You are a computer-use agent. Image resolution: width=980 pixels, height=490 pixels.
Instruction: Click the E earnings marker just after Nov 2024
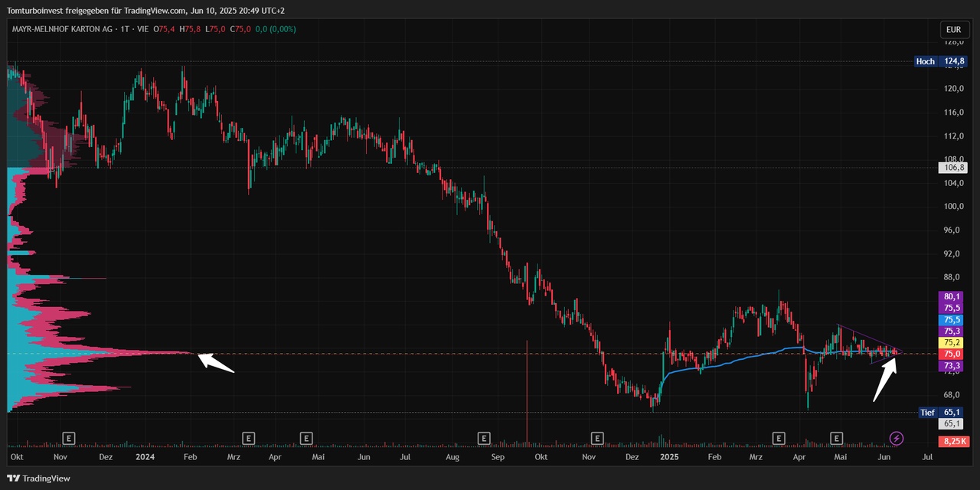pos(597,438)
